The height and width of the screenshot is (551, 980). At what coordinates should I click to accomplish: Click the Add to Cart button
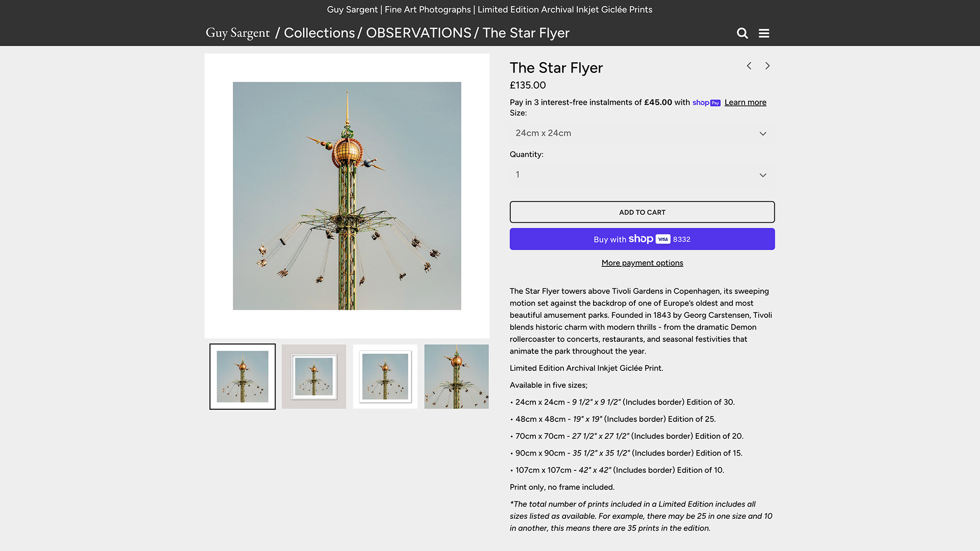(642, 212)
